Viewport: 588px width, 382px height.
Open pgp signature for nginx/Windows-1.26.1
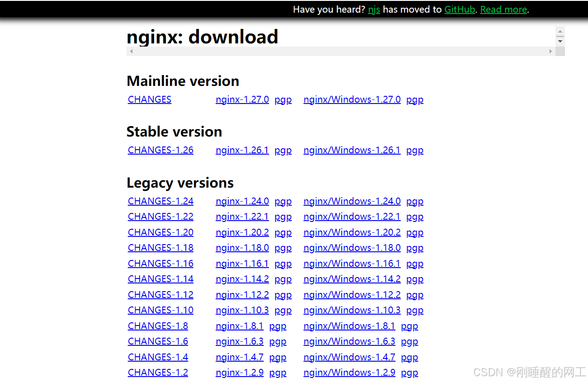coord(414,151)
